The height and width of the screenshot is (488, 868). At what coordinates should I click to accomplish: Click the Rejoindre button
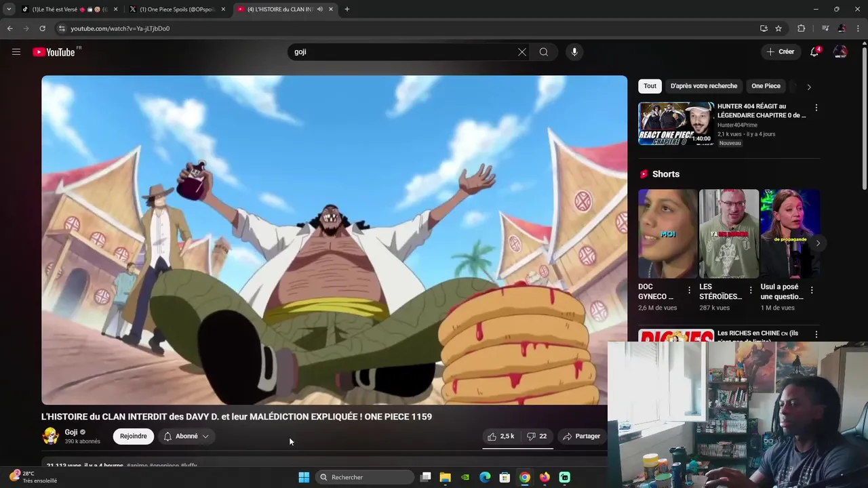134,436
